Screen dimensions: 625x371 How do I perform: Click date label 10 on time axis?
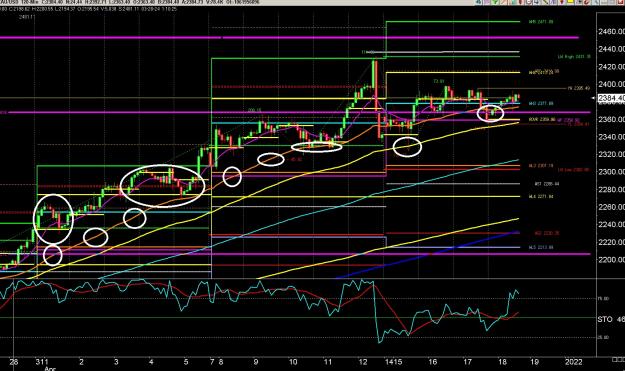point(293,362)
